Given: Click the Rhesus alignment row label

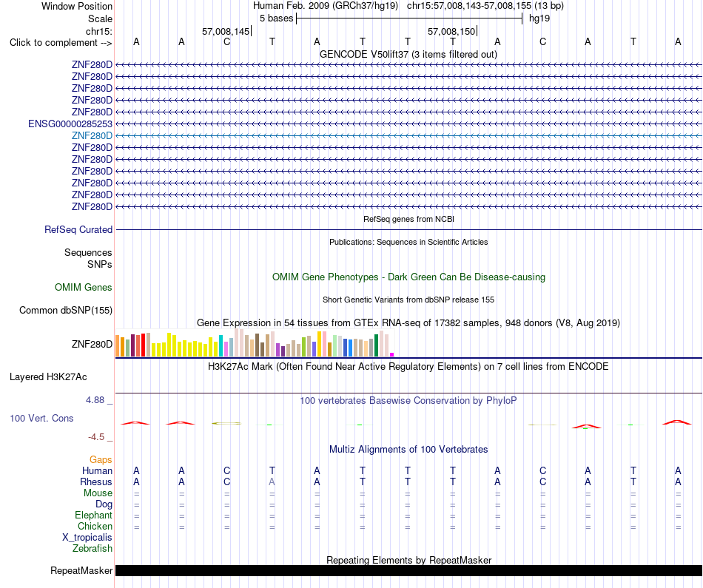Looking at the screenshot, I should tap(96, 481).
